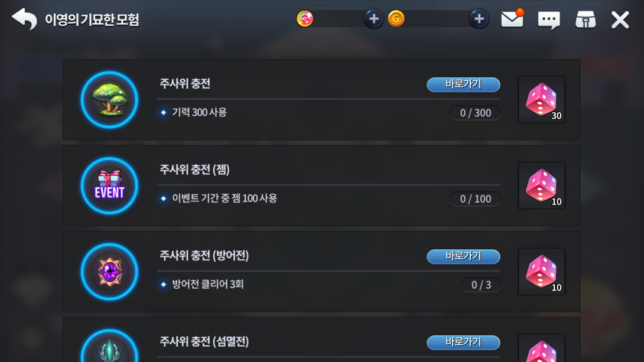This screenshot has width=644, height=362.
Task: Open the chat speech bubble icon
Action: click(548, 20)
